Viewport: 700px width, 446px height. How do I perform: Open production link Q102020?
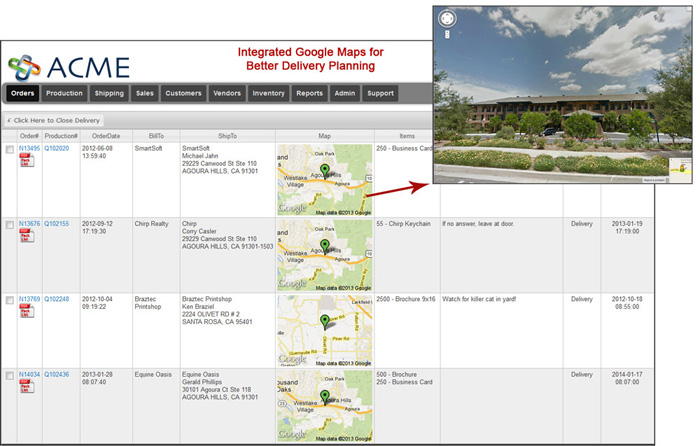57,148
